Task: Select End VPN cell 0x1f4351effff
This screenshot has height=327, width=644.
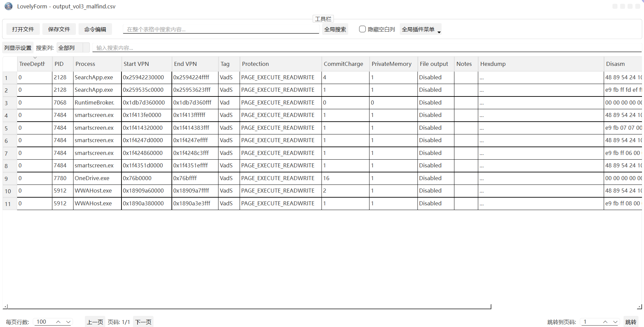Action: point(195,165)
